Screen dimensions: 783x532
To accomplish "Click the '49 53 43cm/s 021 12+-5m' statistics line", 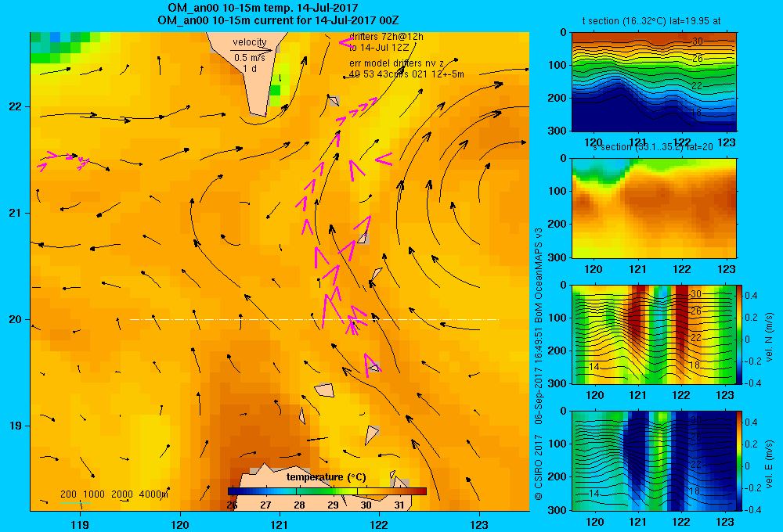I will click(x=406, y=74).
